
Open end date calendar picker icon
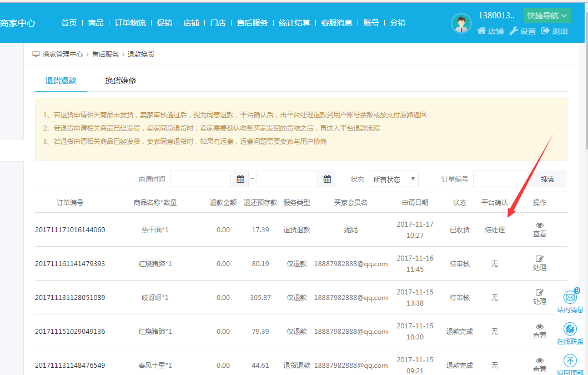pos(328,179)
